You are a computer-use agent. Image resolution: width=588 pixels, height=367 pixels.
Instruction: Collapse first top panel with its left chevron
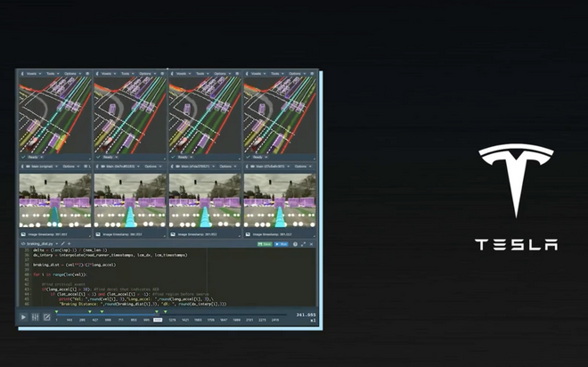point(22,74)
